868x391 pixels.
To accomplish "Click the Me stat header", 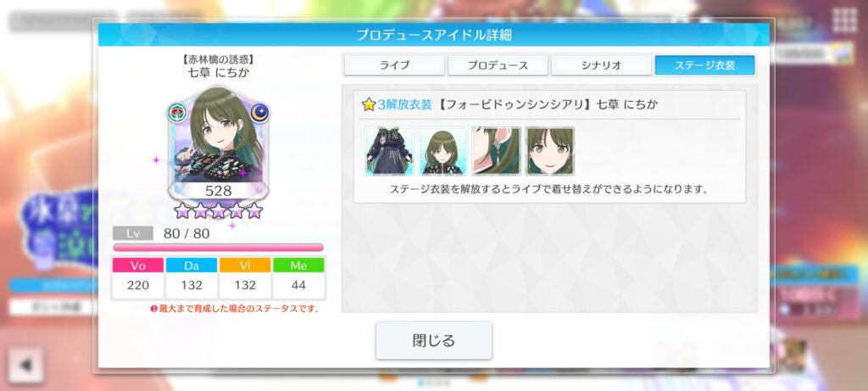I will pos(298,265).
